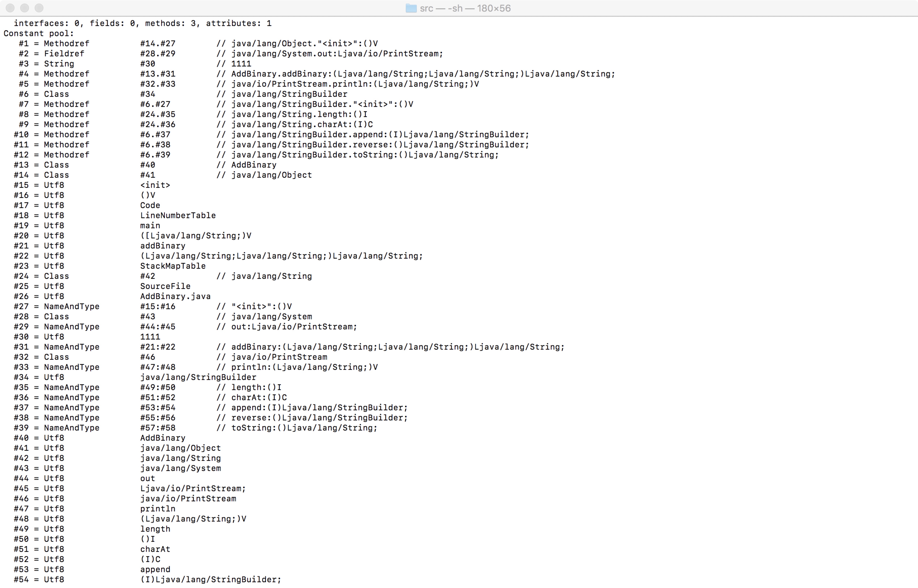Click the '// length:()I' comment
Screen dimensions: 918x588
coord(249,388)
